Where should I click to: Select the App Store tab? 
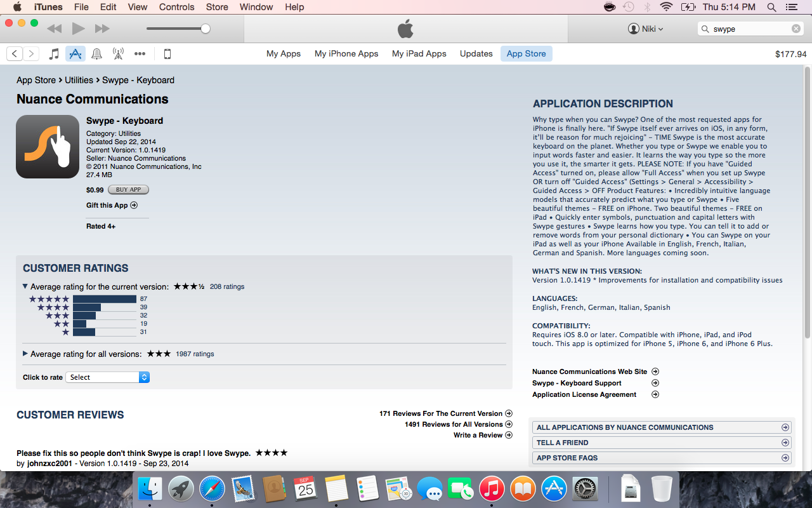(x=527, y=54)
